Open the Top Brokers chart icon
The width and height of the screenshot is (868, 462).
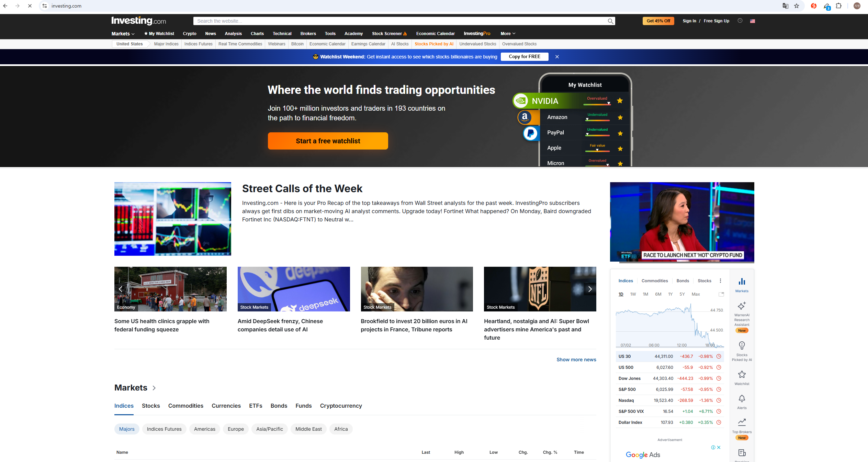[x=742, y=422]
